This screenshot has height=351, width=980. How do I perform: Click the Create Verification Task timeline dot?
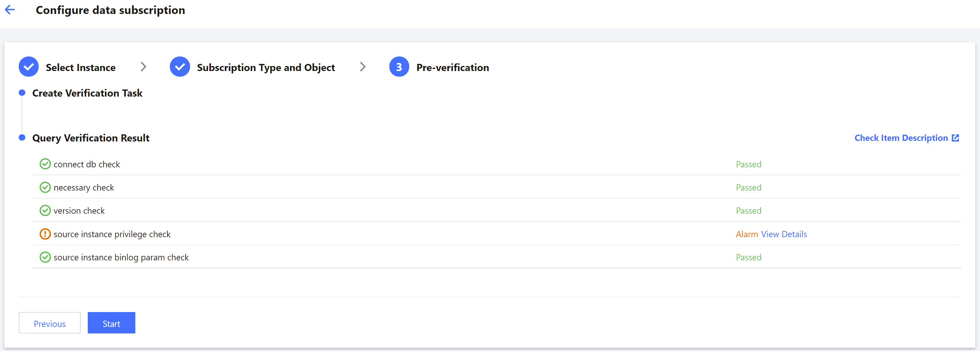tap(22, 92)
